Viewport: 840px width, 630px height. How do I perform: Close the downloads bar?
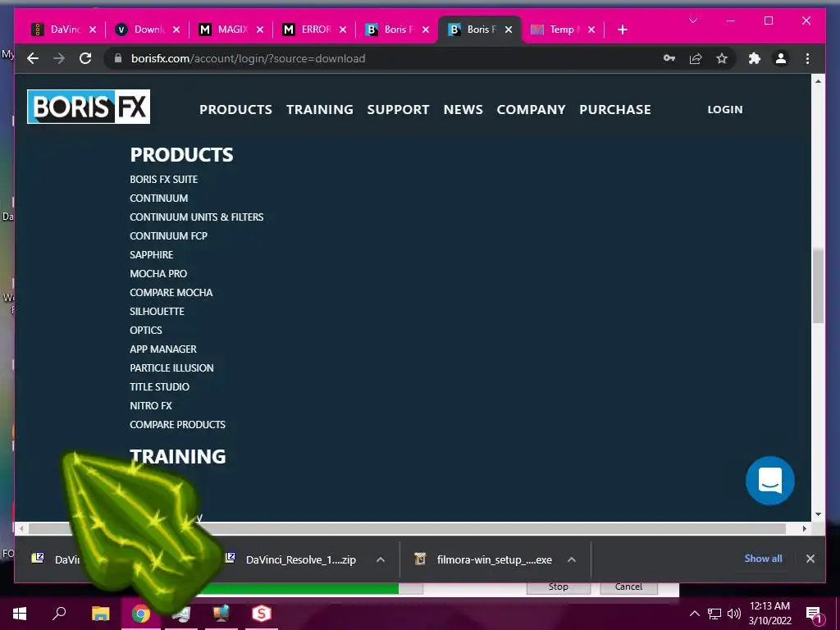[810, 559]
